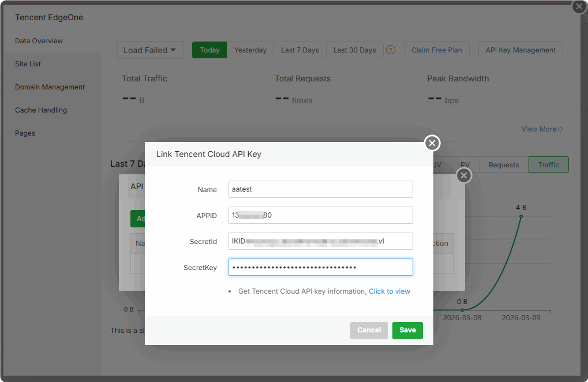Select the Today time range
The width and height of the screenshot is (588, 382).
pos(209,50)
